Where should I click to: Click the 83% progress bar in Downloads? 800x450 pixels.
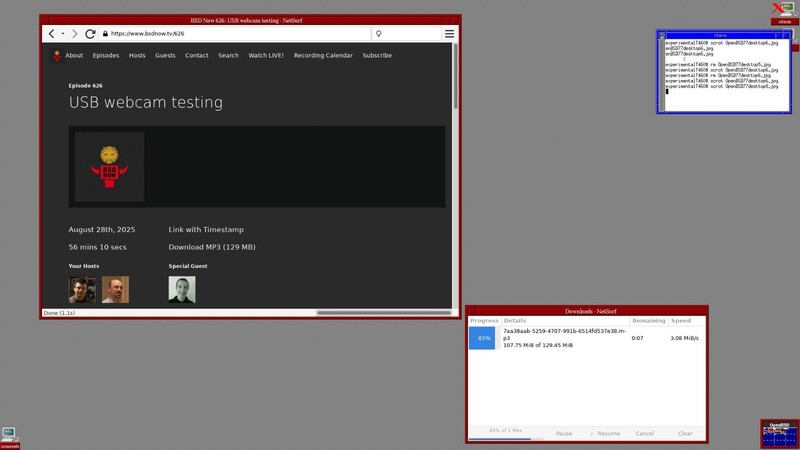click(x=482, y=338)
